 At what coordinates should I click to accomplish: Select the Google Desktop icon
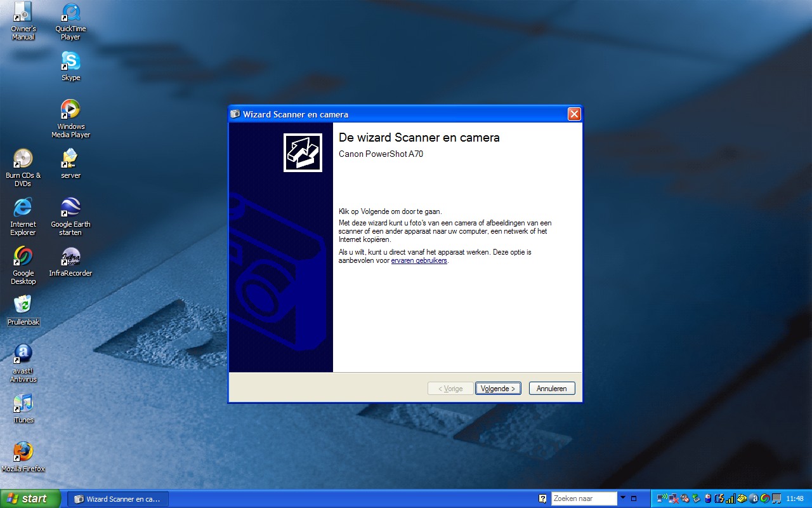coord(23,265)
